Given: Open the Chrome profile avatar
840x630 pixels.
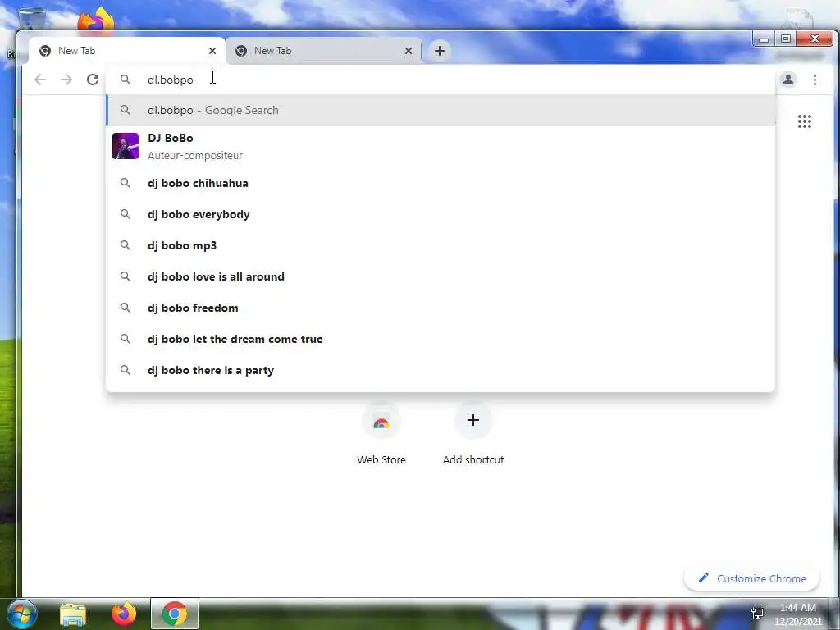Looking at the screenshot, I should click(x=788, y=80).
